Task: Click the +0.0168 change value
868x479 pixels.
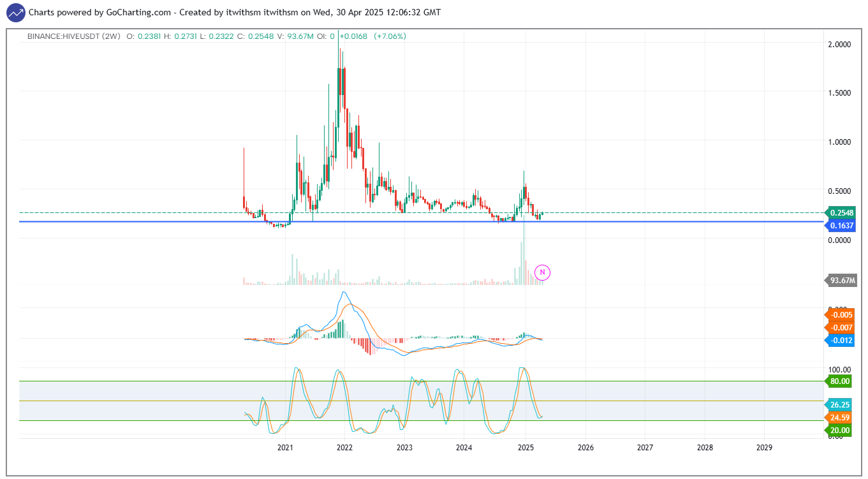Action: tap(354, 36)
